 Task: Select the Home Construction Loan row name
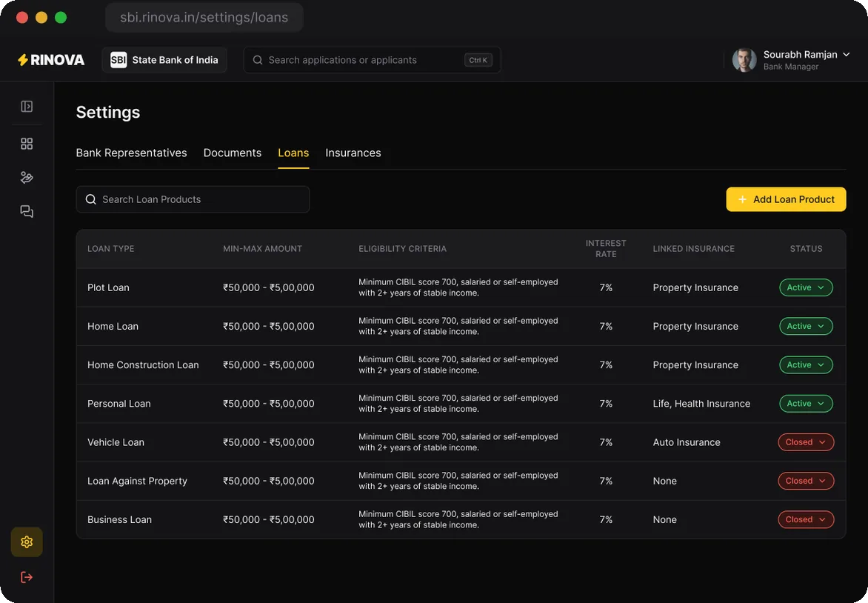pyautogui.click(x=143, y=365)
